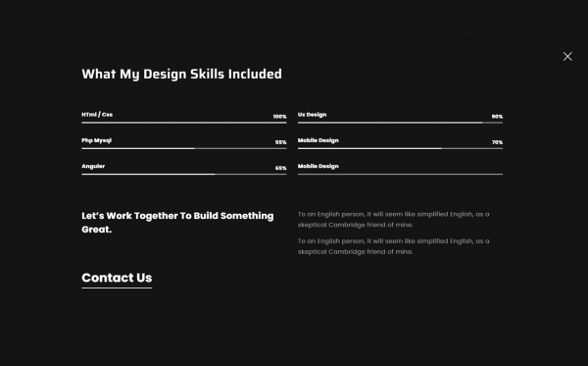588x366 pixels.
Task: Click the What My Design Skills Included heading
Action: [x=182, y=74]
